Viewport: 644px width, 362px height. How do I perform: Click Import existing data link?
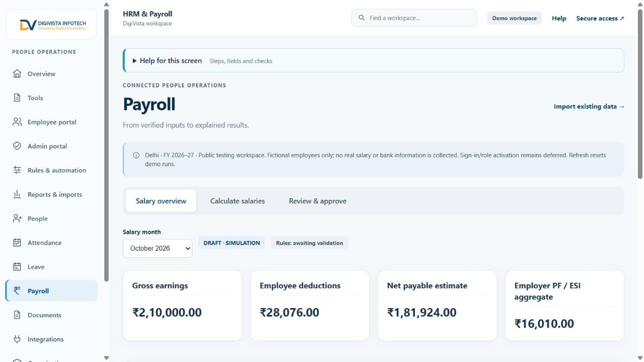tap(589, 106)
